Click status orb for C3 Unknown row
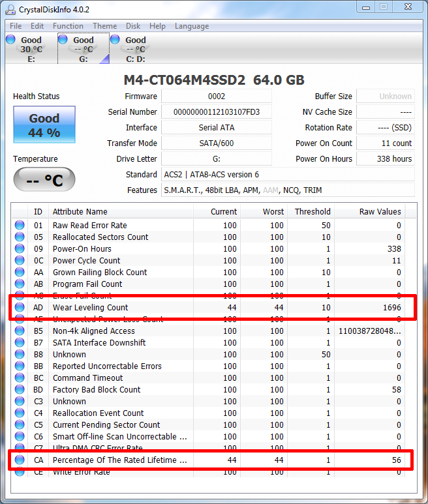The width and height of the screenshot is (428, 504). [20, 401]
